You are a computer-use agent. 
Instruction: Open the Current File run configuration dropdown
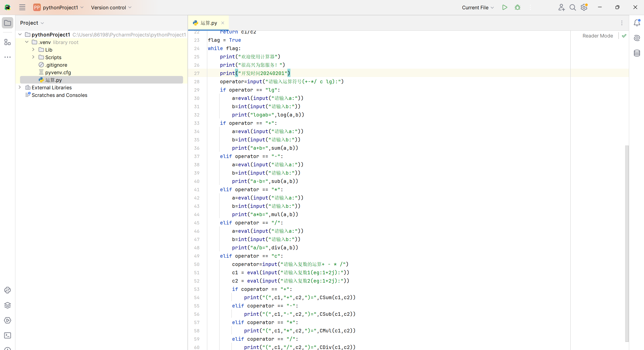pyautogui.click(x=478, y=8)
